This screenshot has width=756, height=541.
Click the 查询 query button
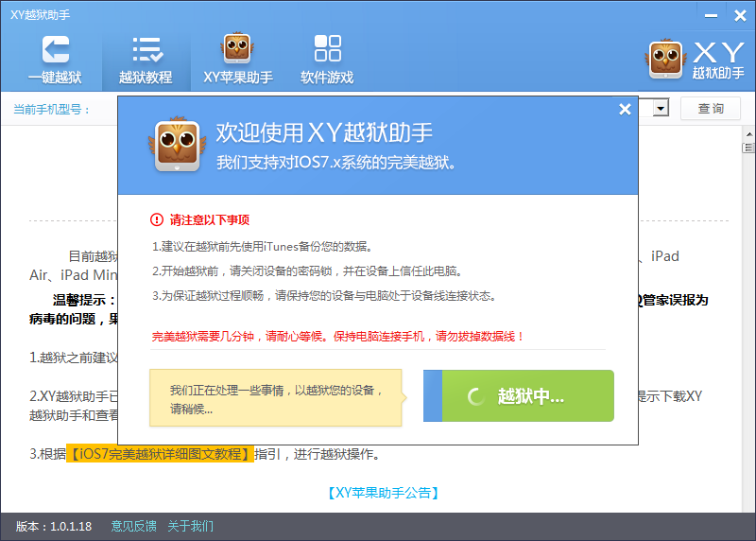(x=711, y=109)
